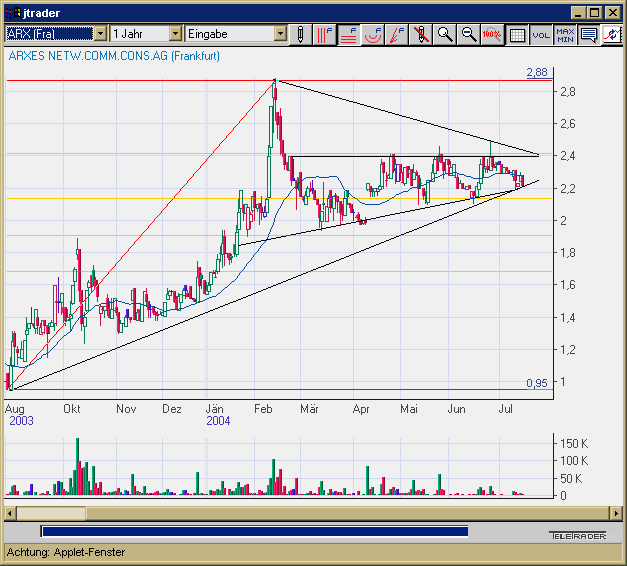Click the 150 K volume axis label
The image size is (627, 566).
coord(574,444)
